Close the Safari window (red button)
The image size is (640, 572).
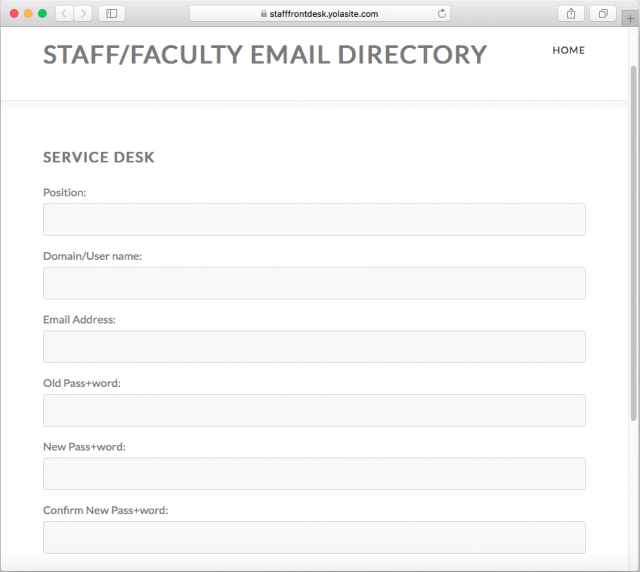point(14,13)
